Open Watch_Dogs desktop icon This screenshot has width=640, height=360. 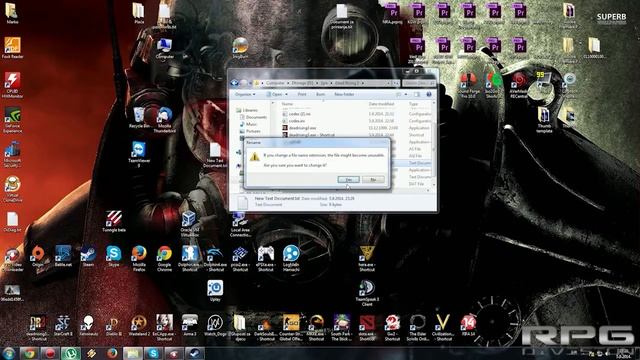pyautogui.click(x=215, y=325)
